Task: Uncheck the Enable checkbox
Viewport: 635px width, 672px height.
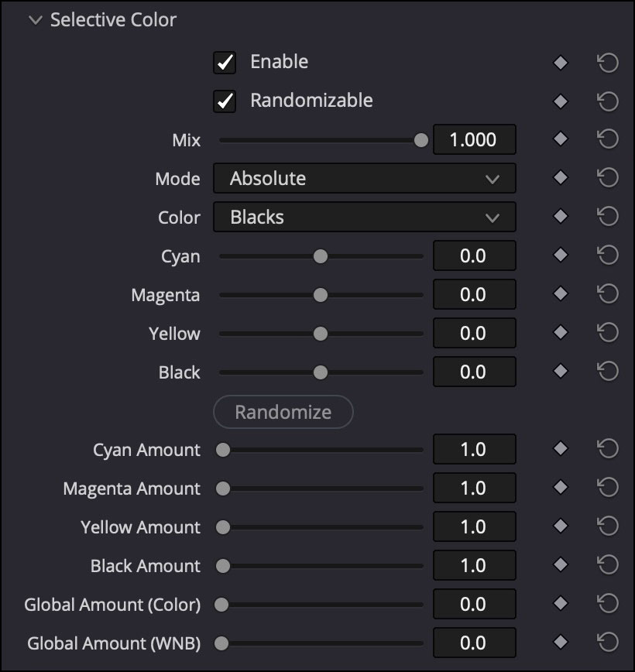Action: (225, 63)
